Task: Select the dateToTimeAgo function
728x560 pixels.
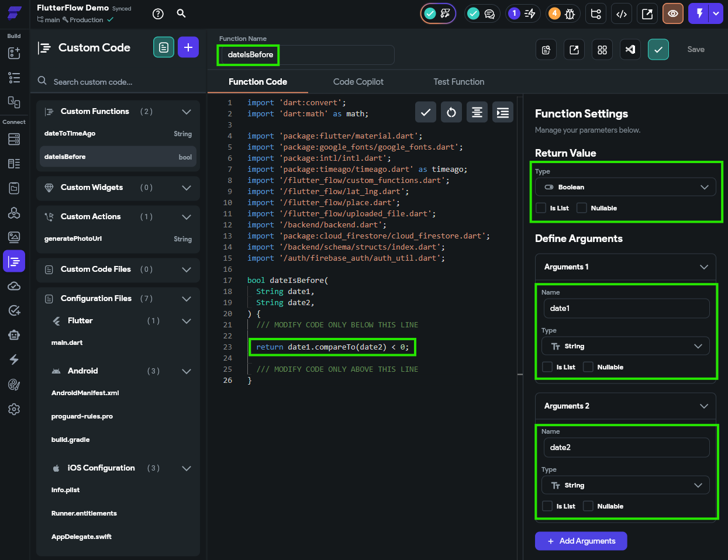Action: 118,134
